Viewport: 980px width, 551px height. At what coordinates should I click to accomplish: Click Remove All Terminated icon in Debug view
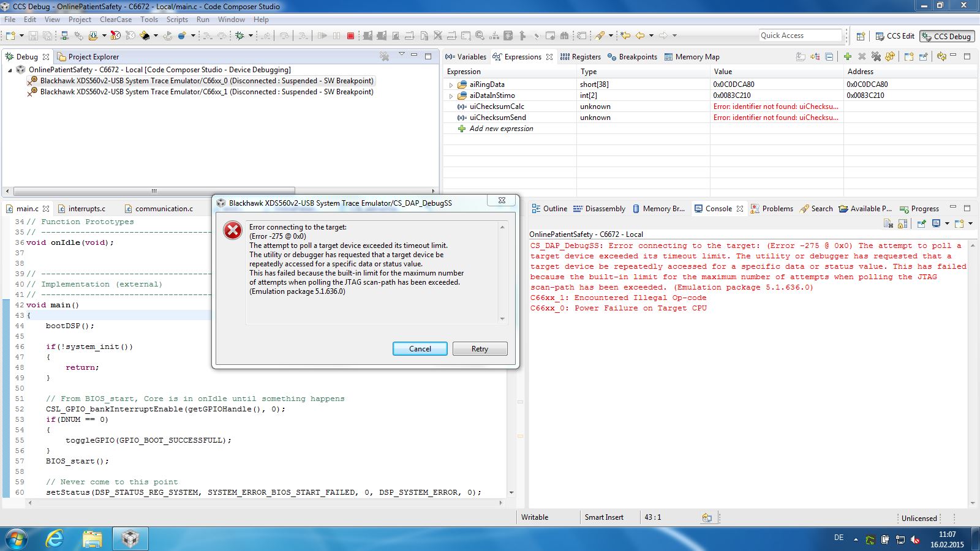(x=384, y=56)
